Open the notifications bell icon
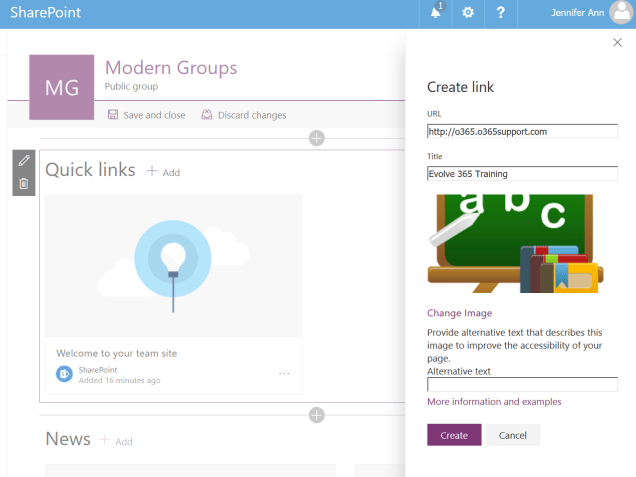The height and width of the screenshot is (477, 636). point(436,13)
